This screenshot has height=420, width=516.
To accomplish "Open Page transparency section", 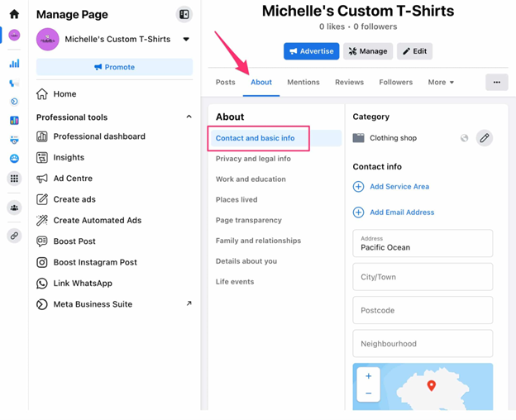I will 249,220.
